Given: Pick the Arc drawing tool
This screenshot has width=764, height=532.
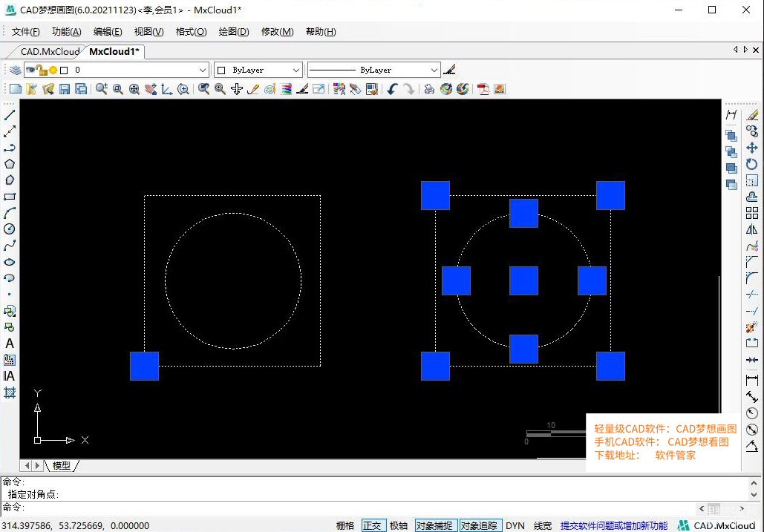Looking at the screenshot, I should tap(9, 213).
